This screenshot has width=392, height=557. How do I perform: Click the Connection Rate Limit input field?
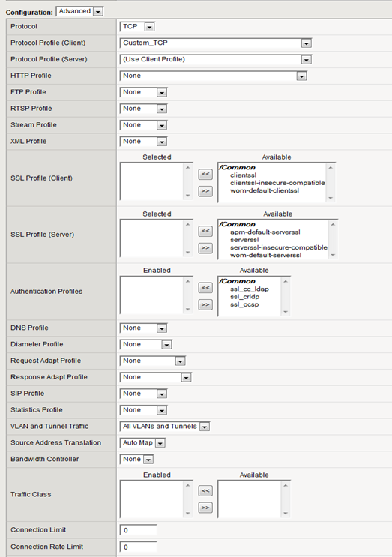(x=138, y=547)
